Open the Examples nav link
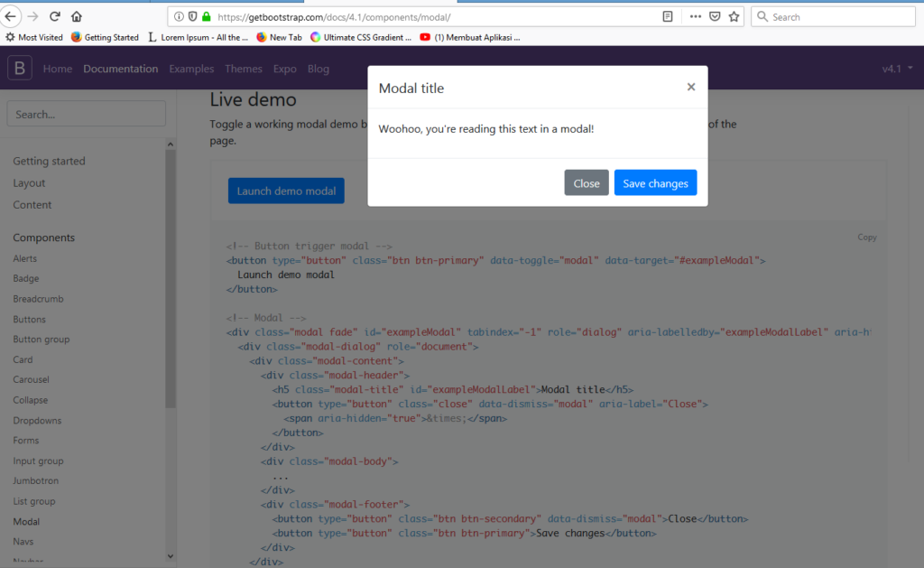924x568 pixels. (191, 69)
